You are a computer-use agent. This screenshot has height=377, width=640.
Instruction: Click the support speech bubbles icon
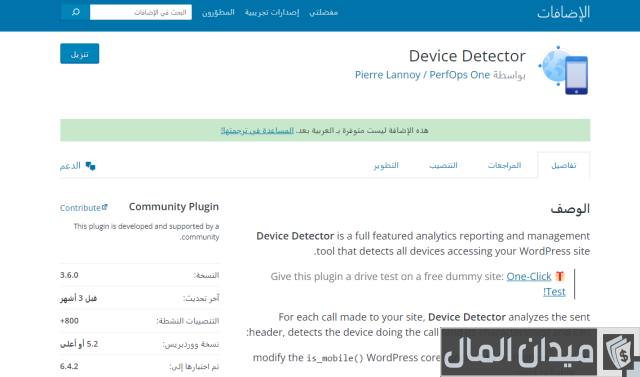[x=91, y=166]
